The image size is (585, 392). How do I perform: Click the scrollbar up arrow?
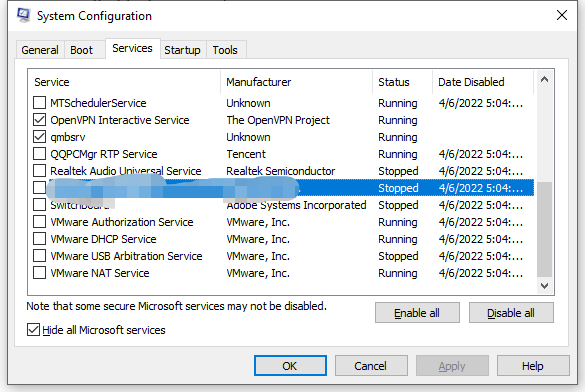544,79
